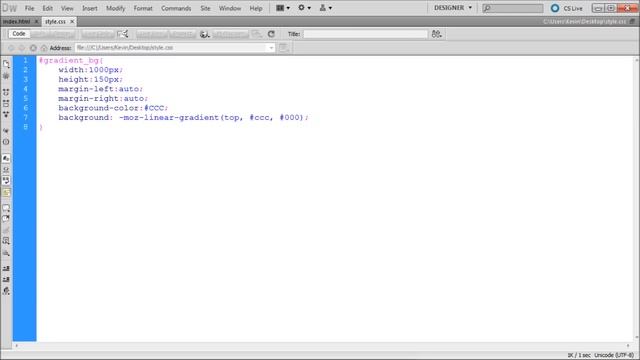Click the home icon beside Address
The image size is (640, 360).
tap(44, 48)
